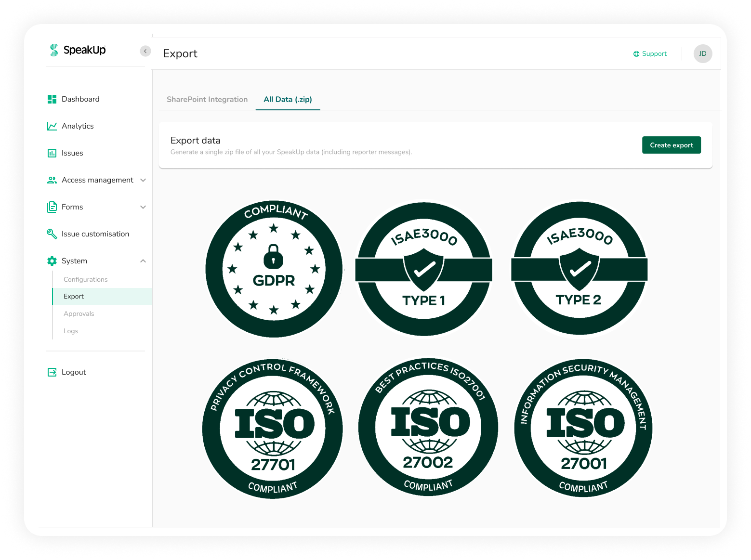
Task: Click the ISAE3000 Type 2 badge
Action: pyautogui.click(x=580, y=269)
